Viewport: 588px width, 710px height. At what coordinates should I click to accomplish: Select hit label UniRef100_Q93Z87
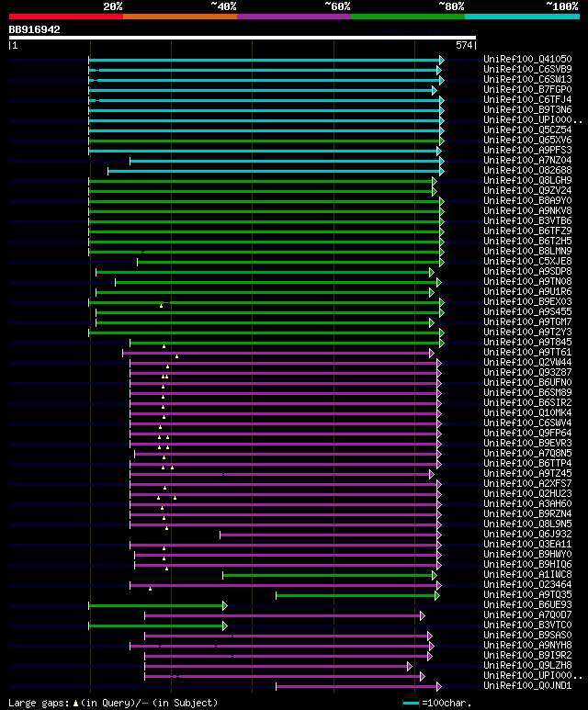tap(527, 372)
